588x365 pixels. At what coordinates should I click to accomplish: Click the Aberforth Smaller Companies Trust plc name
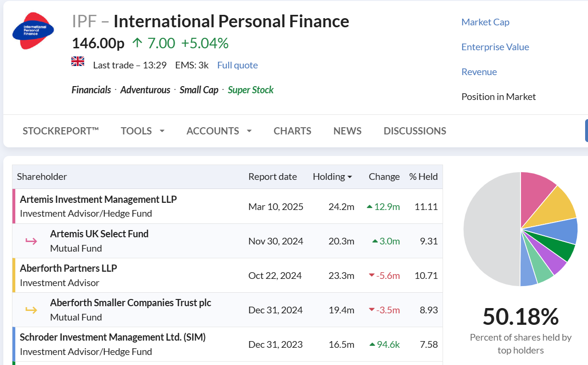131,303
